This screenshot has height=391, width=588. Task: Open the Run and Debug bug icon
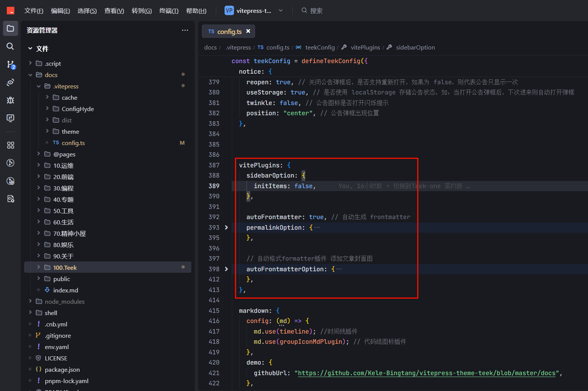pos(11,100)
